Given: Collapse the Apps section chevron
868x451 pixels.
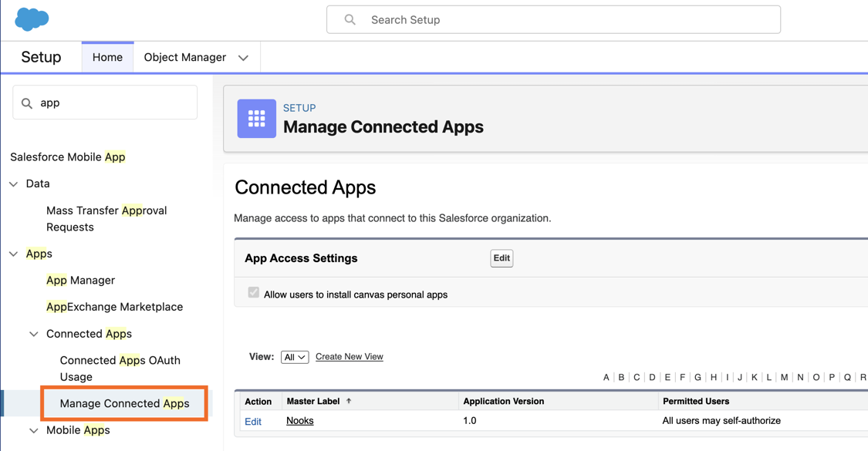Looking at the screenshot, I should tap(14, 254).
